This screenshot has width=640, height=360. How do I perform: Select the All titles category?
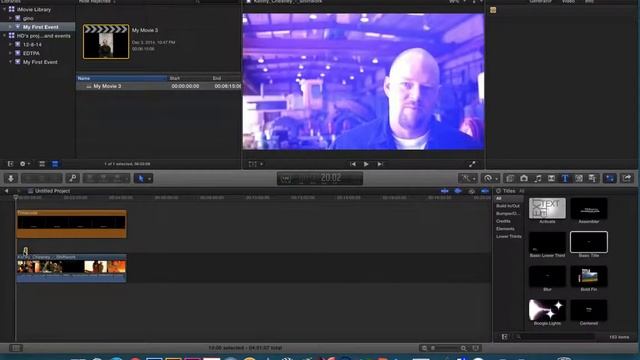508,198
